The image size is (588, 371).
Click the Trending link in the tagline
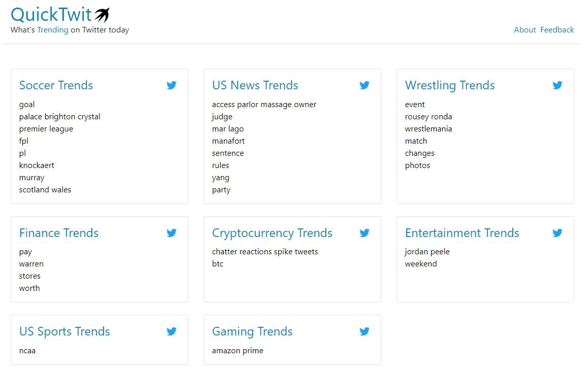click(52, 30)
